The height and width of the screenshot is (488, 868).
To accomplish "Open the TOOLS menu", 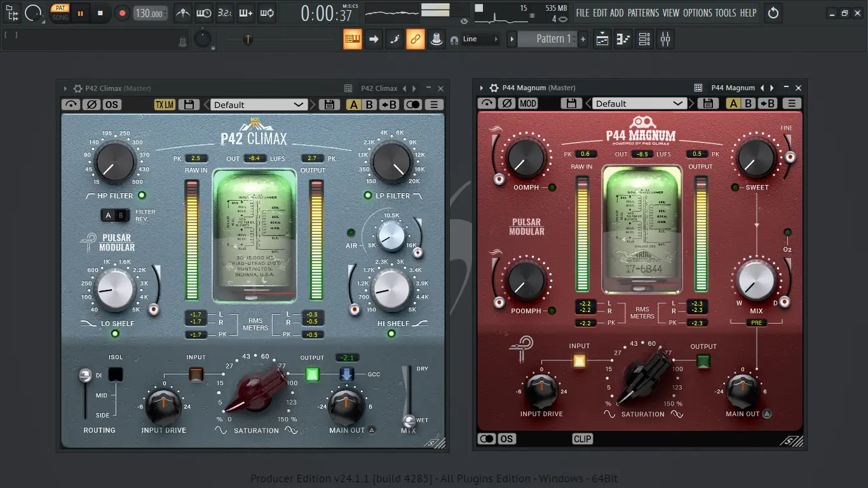I will tap(726, 13).
